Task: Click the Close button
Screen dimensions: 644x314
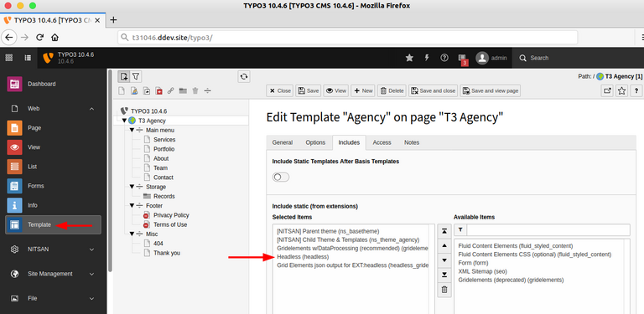Action: [x=280, y=91]
